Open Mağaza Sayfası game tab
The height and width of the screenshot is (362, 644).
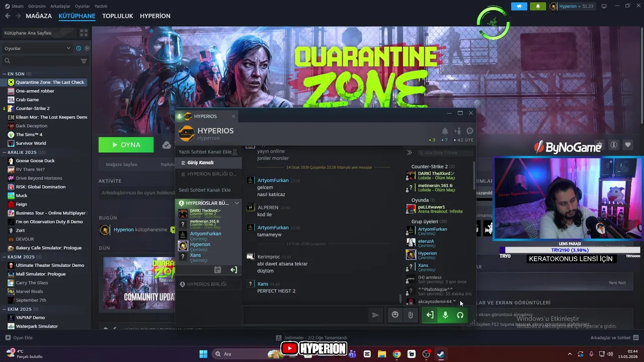coord(121,164)
